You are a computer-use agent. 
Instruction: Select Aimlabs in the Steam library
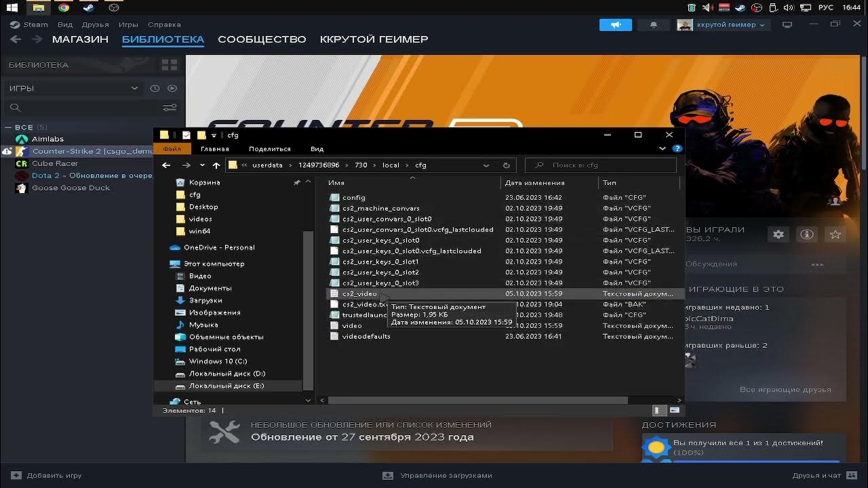click(47, 139)
